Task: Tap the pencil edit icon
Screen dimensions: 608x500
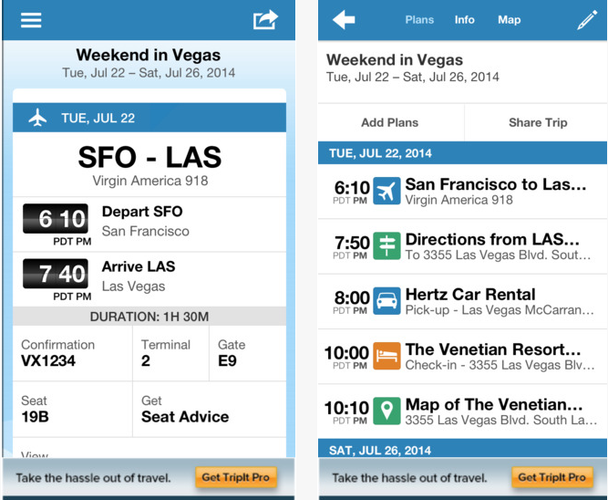Action: (x=586, y=20)
